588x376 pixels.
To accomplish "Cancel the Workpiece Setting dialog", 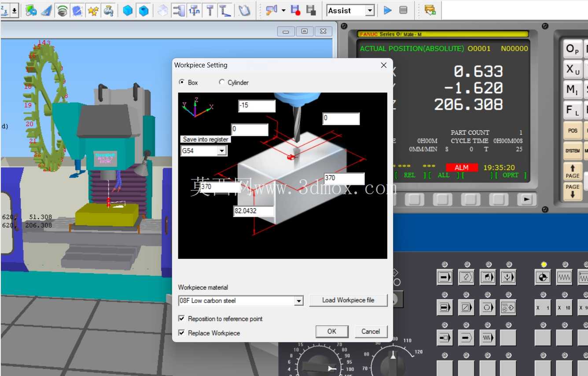I will coord(371,332).
